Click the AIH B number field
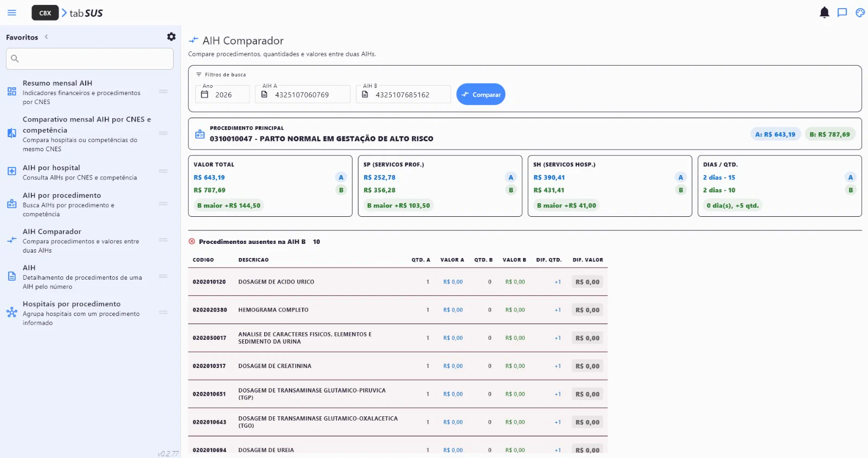This screenshot has height=458, width=868. click(x=404, y=94)
